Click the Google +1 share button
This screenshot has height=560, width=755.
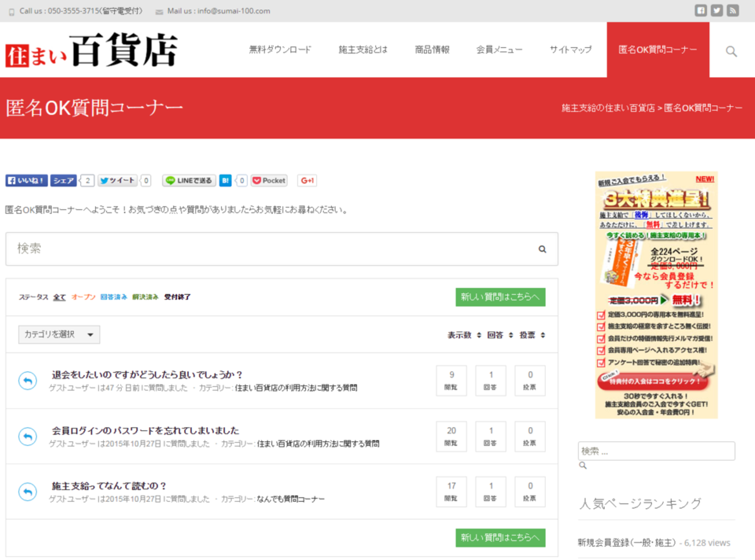307,180
